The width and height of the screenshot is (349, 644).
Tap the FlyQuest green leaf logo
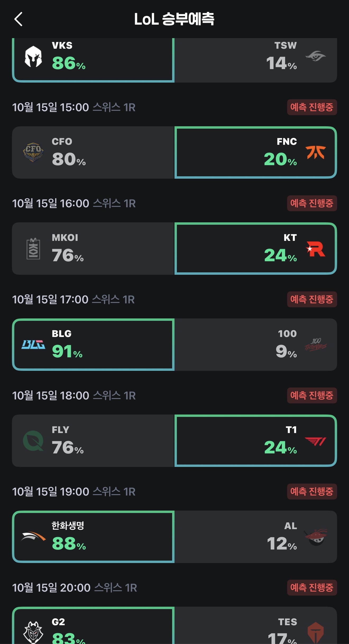[x=33, y=441]
